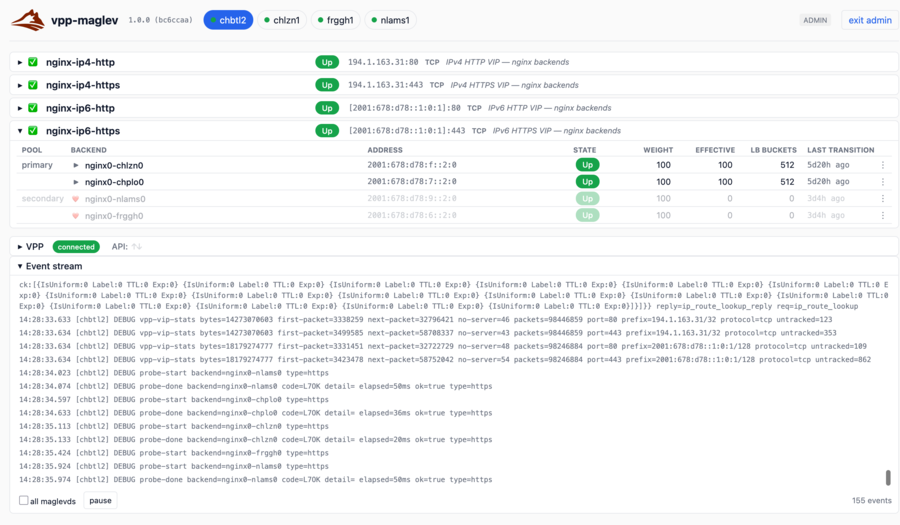The height and width of the screenshot is (525, 900).
Task: Select the chbtl2 maglevd tab
Action: coord(228,20)
